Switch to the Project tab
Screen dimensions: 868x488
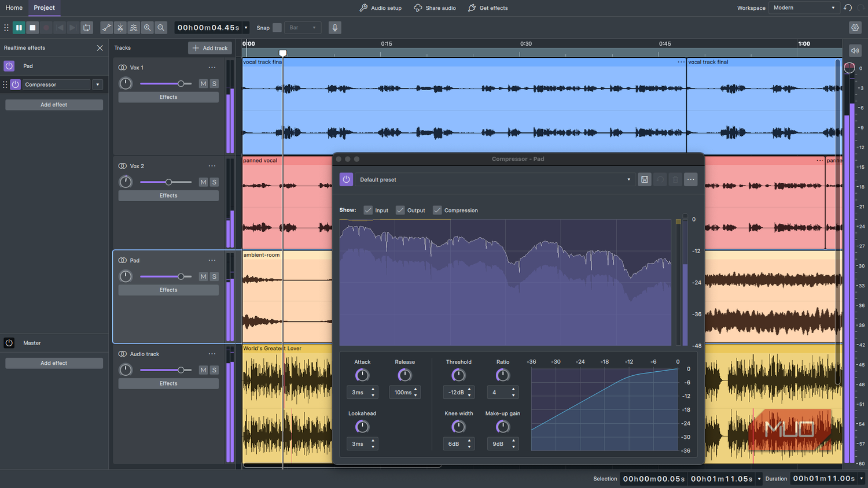pyautogui.click(x=44, y=8)
